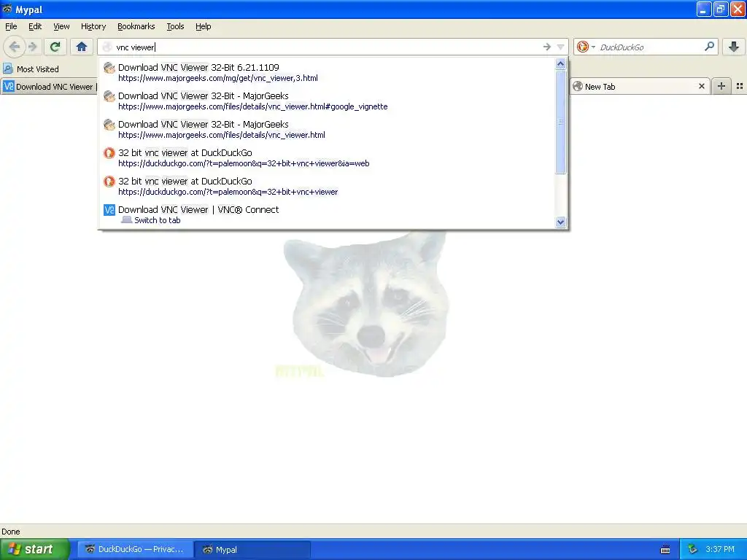The width and height of the screenshot is (747, 560).
Task: Open the View menu
Action: [61, 26]
